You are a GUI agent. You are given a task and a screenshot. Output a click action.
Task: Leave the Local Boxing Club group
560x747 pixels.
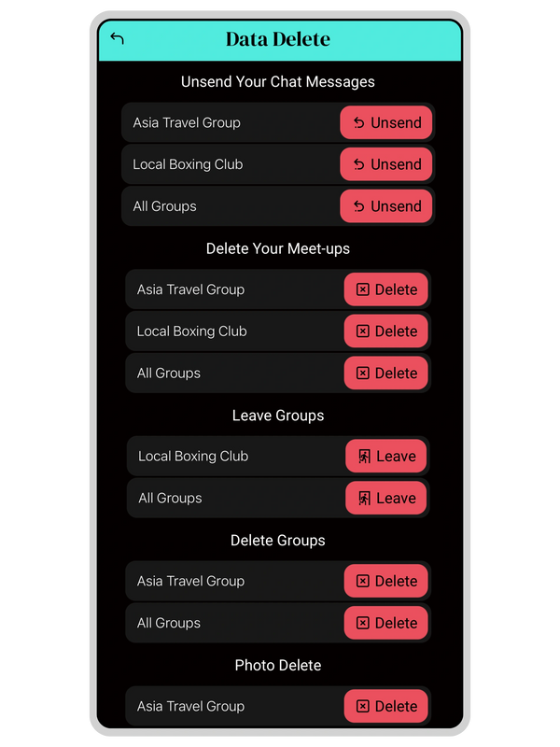[386, 457]
